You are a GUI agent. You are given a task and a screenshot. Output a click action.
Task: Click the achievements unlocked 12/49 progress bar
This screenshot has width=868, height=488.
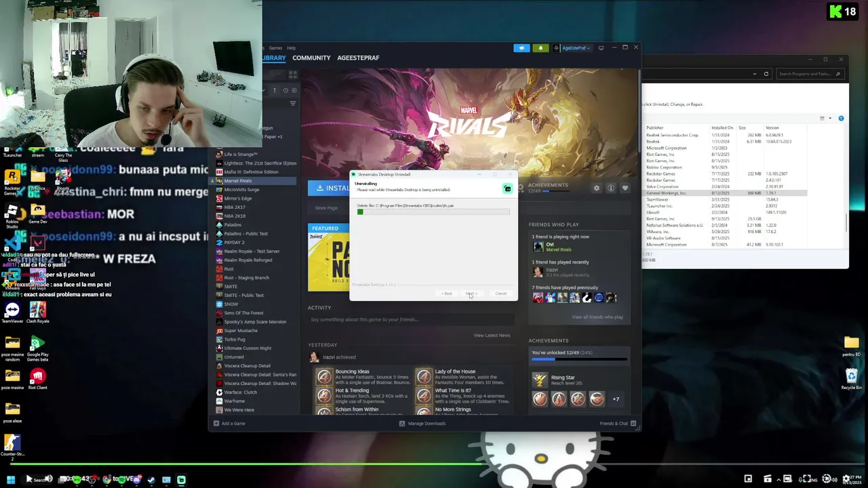(x=578, y=359)
